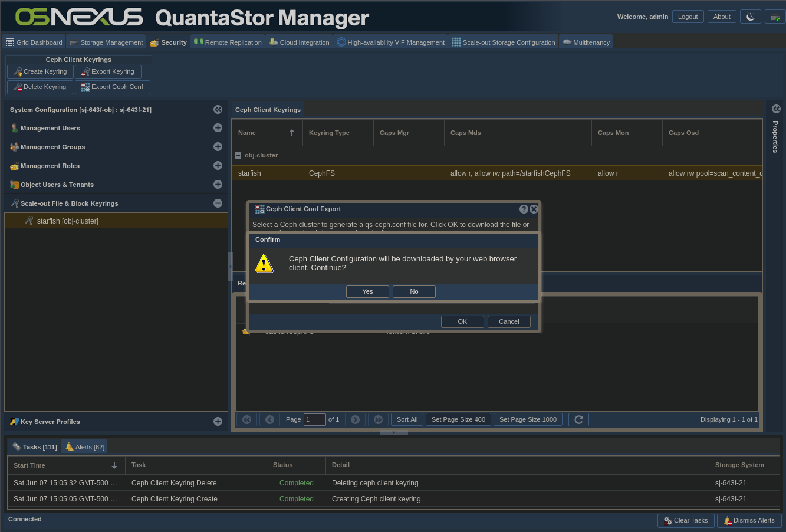Collapse Scale-out File & Block Keyrings section
The image size is (786, 532).
click(218, 203)
